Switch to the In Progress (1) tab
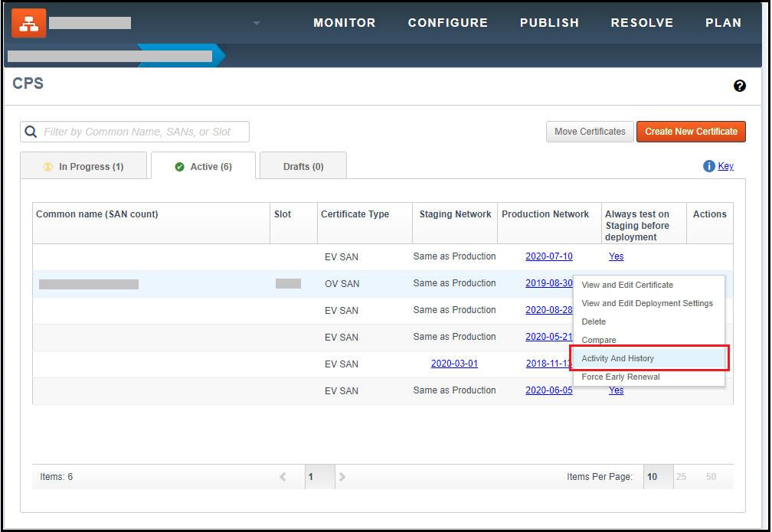 [x=83, y=166]
